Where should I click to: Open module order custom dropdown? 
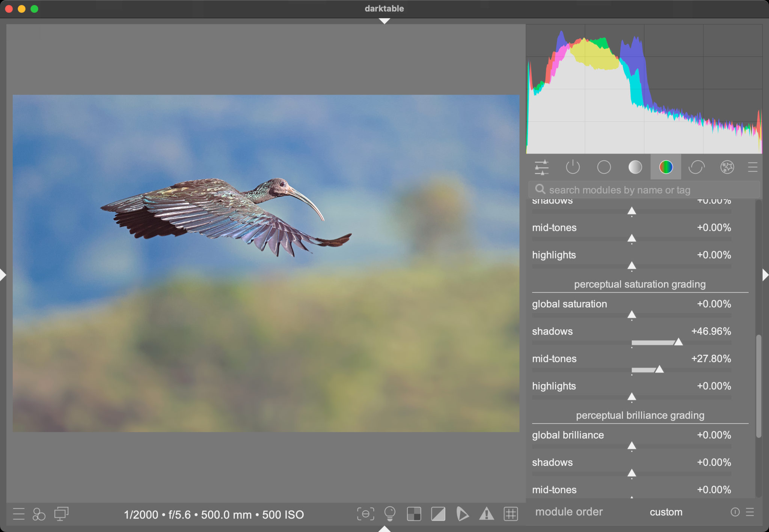666,512
